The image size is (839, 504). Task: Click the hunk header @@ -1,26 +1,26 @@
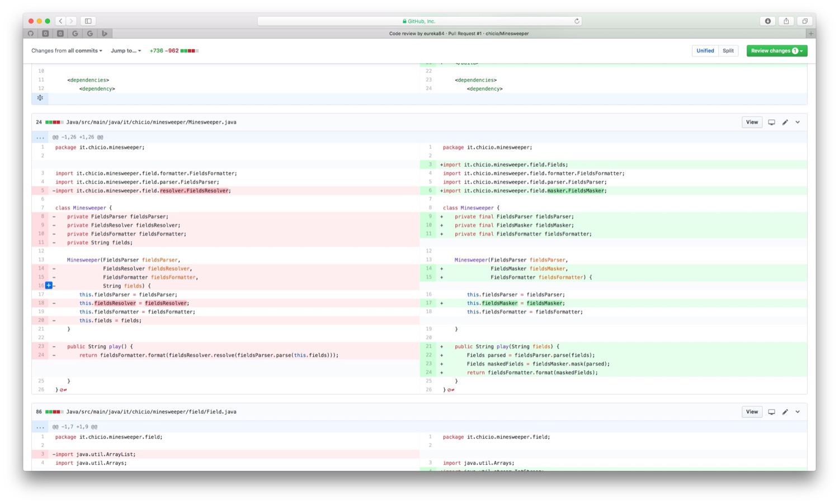78,137
